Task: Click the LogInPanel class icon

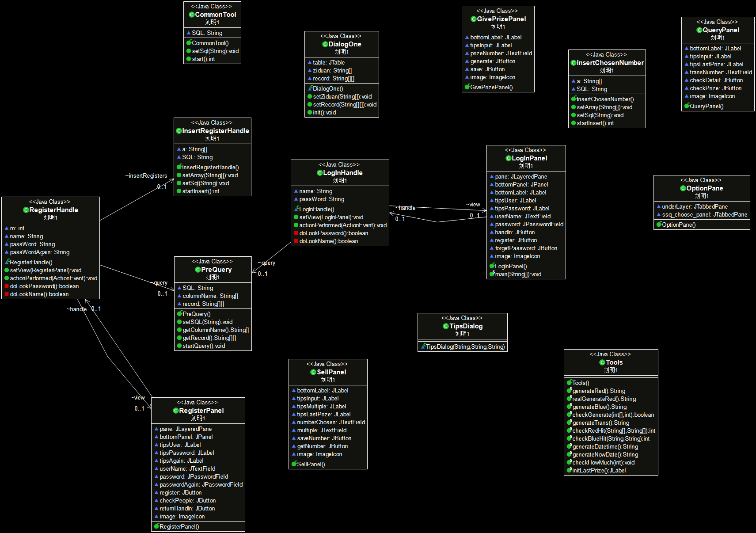Action: coord(509,158)
